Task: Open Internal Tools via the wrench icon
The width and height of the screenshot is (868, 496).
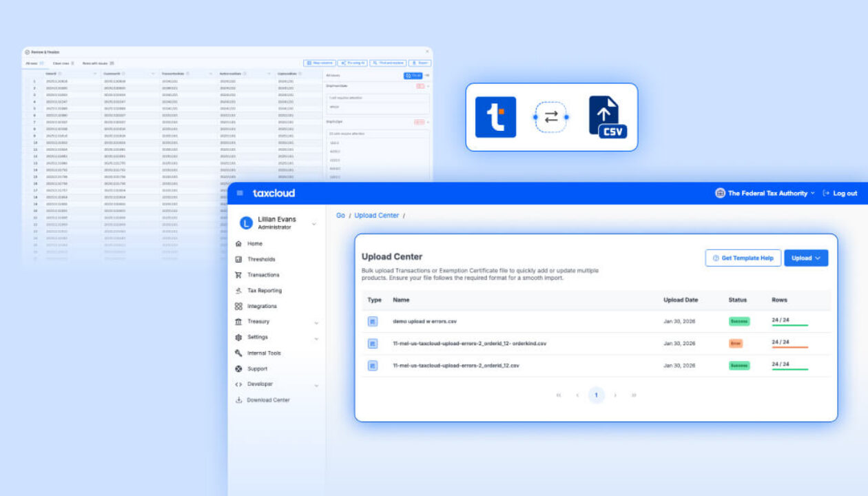Action: (237, 353)
